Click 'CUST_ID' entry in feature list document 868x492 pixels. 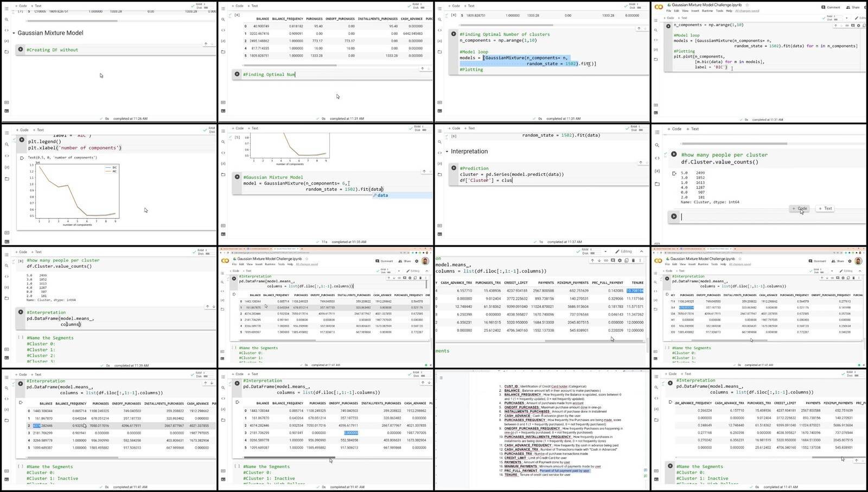511,386
